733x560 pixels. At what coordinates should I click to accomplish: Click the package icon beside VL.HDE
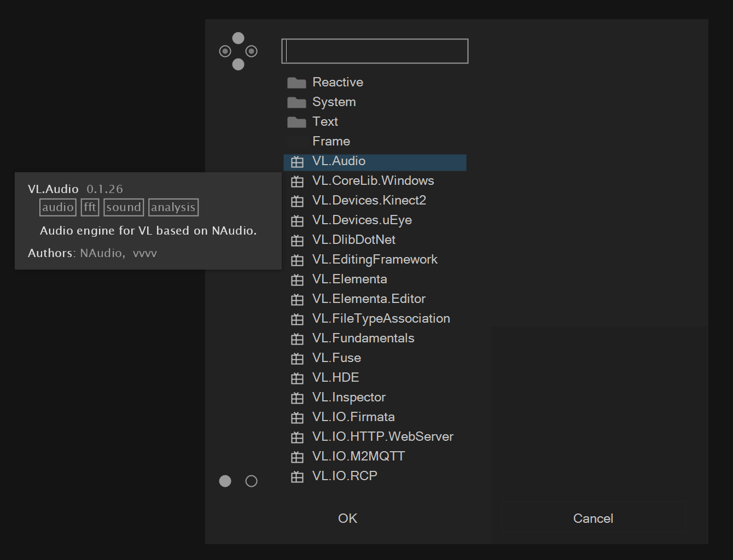click(x=297, y=378)
